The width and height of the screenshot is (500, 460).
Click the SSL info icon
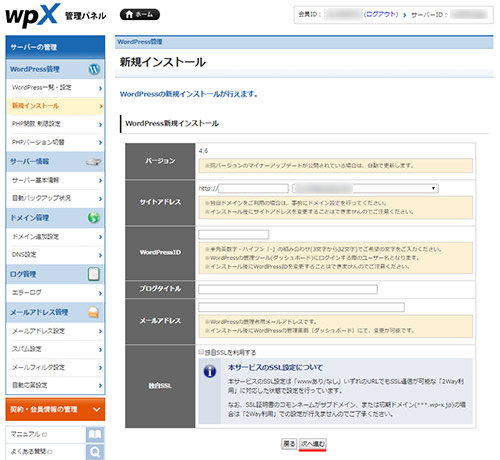click(210, 371)
